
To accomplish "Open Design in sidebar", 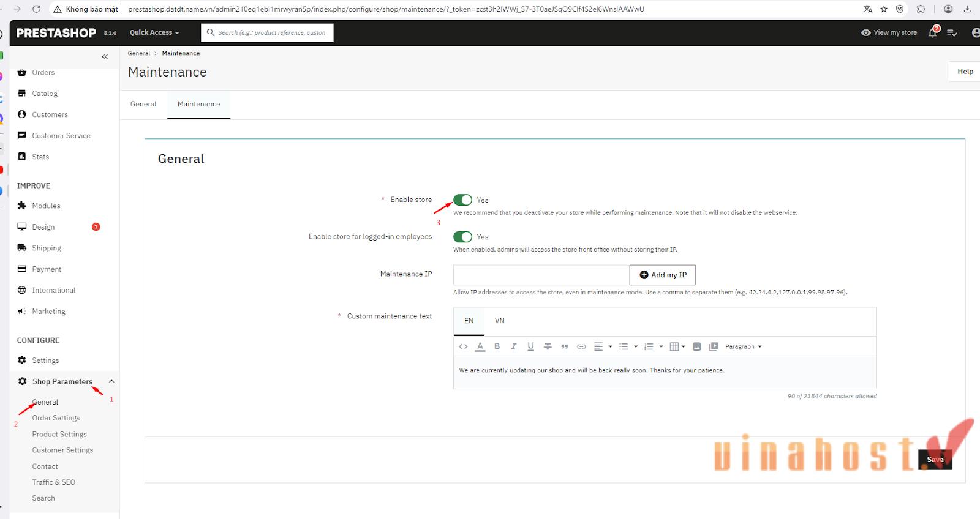I will (43, 227).
